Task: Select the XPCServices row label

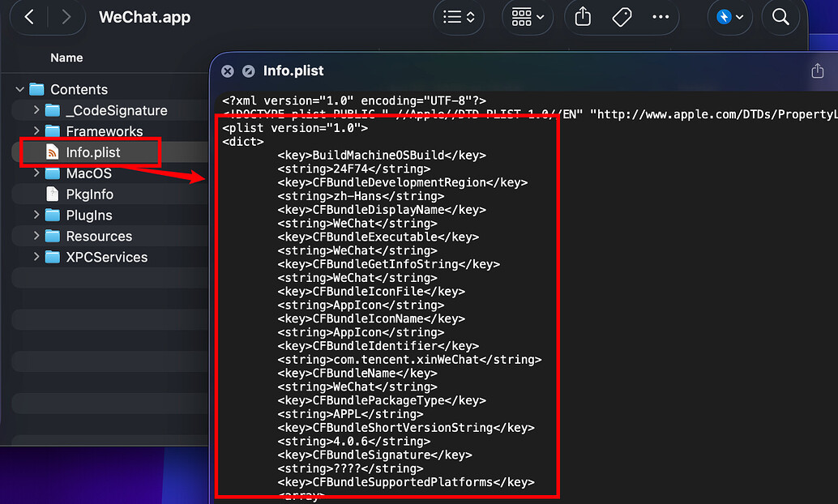Action: point(107,257)
